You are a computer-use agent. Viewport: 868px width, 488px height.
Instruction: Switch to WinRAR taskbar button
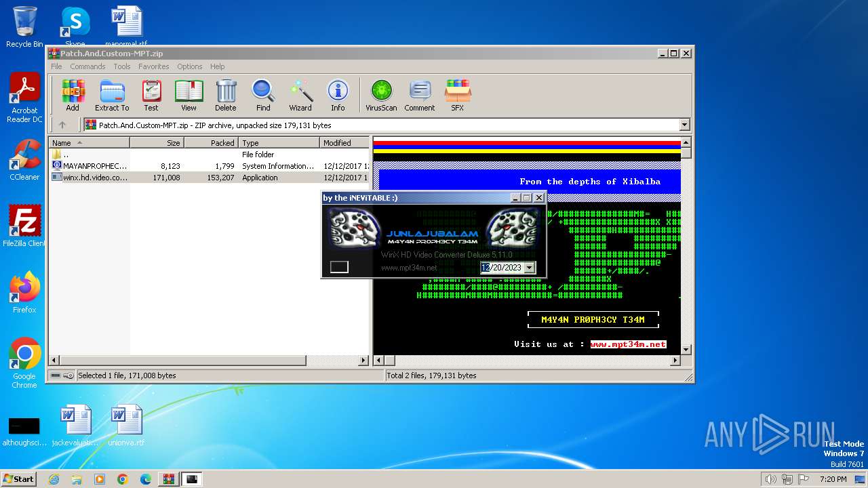click(168, 479)
